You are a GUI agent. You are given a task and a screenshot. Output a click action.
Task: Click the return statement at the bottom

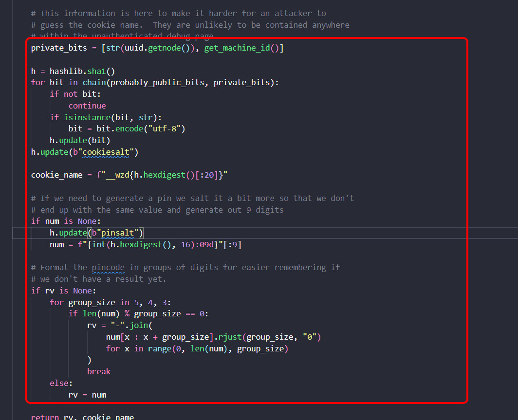coord(44,417)
